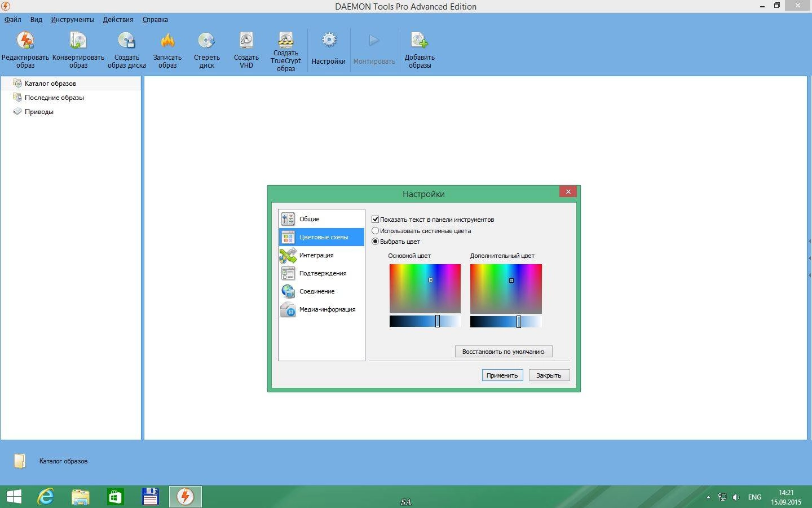Click the brightness slider under Основной цвет

tap(425, 321)
